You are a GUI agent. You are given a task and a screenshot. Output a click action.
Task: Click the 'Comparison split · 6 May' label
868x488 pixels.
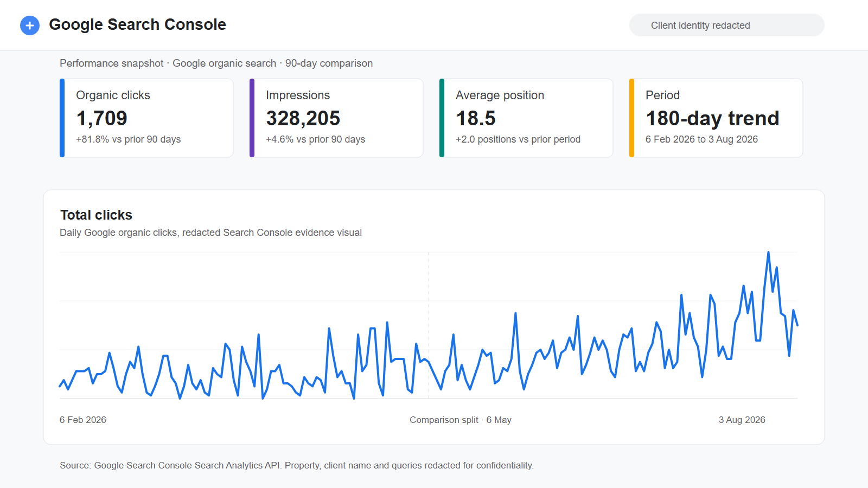pos(461,420)
